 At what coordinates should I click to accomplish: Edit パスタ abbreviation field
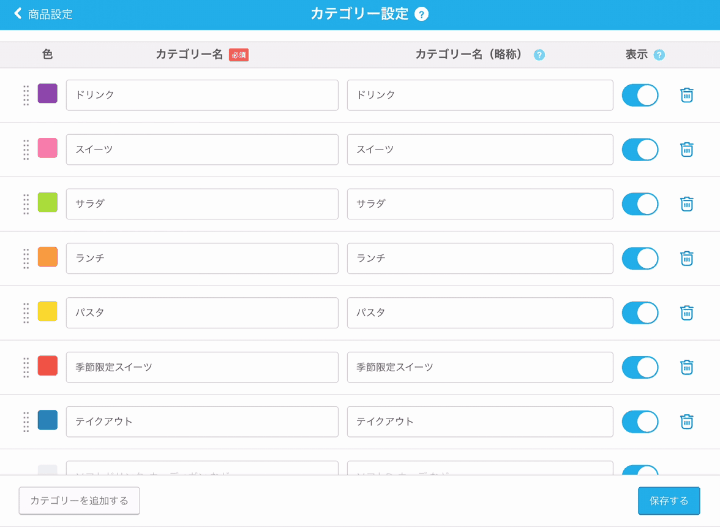[x=480, y=313]
